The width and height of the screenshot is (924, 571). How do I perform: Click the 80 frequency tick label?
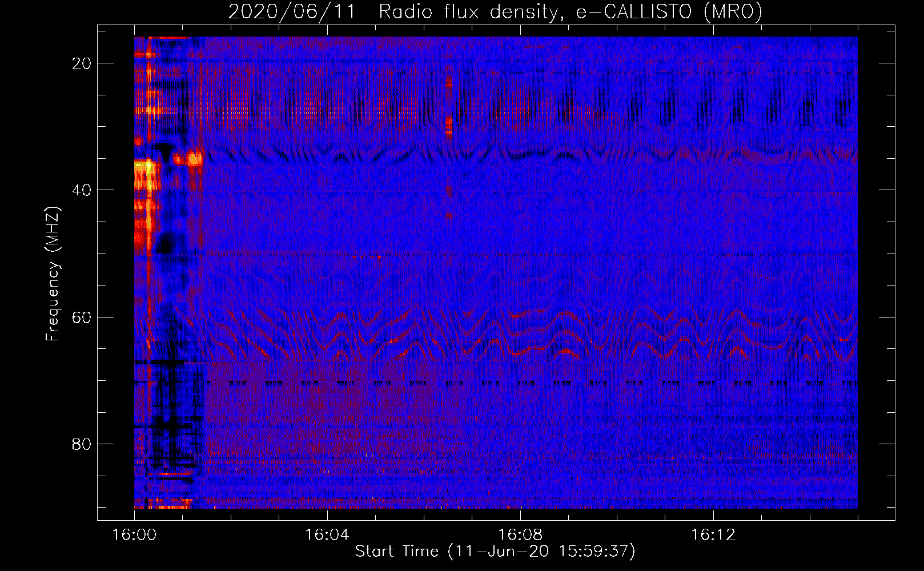[x=82, y=444]
